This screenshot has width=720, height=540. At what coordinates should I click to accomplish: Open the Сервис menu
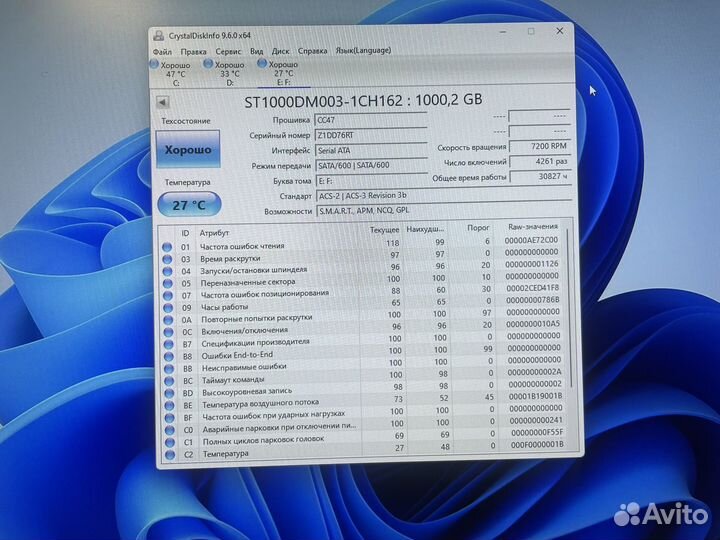[228, 51]
